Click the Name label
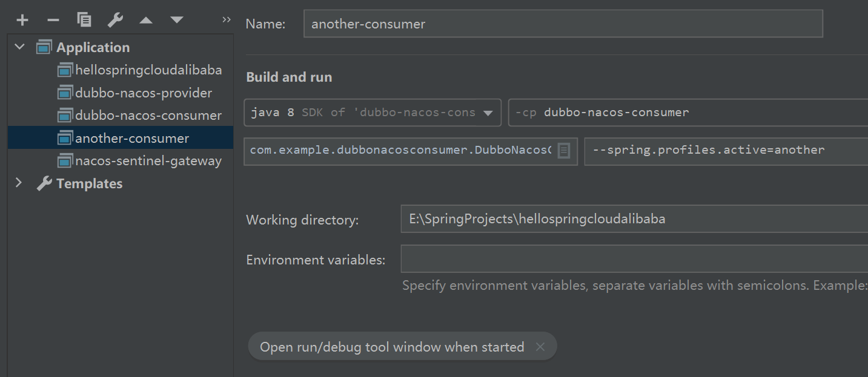The width and height of the screenshot is (868, 377). (x=265, y=24)
